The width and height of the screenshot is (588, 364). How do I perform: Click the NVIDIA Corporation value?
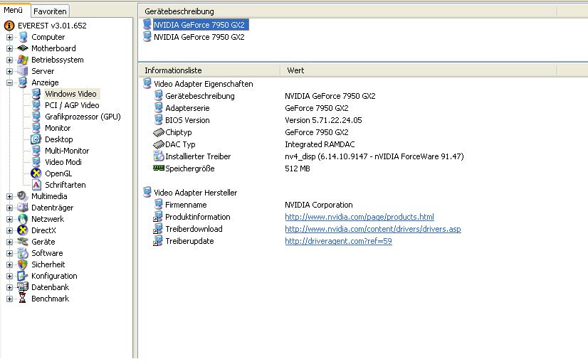pyautogui.click(x=319, y=205)
